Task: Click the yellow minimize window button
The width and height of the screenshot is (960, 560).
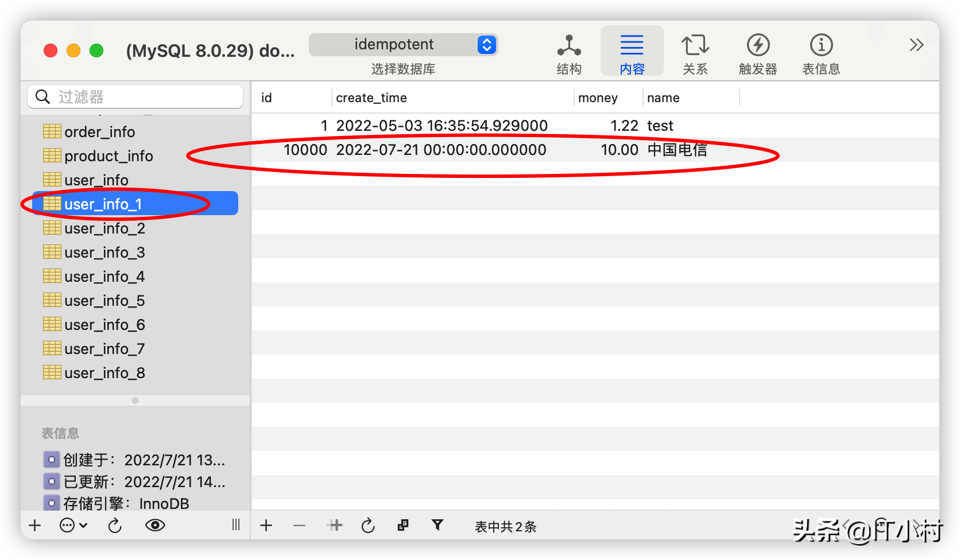Action: tap(73, 50)
